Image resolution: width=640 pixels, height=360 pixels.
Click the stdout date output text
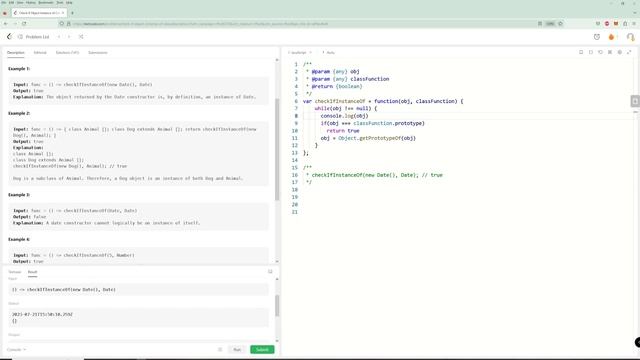click(42, 314)
